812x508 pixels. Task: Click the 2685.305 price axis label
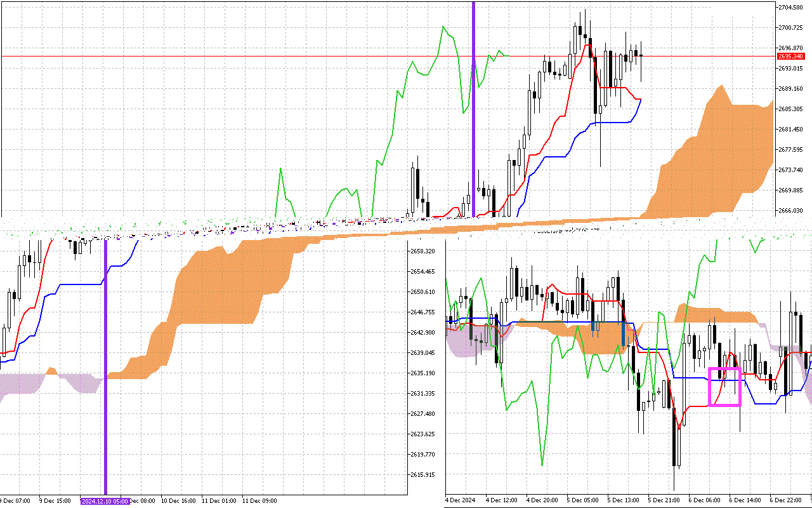(x=792, y=109)
